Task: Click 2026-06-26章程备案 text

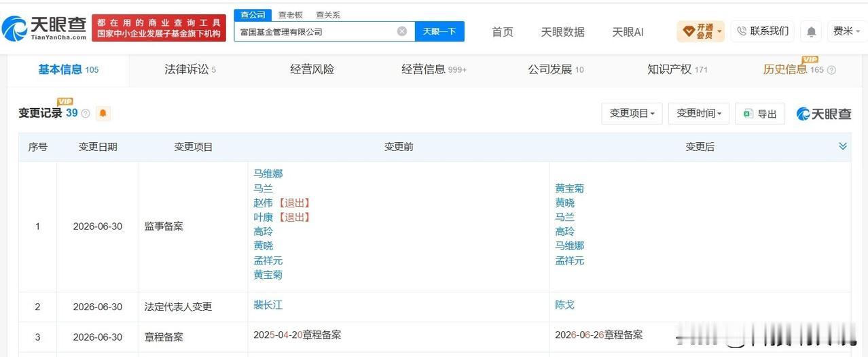Action: point(598,335)
